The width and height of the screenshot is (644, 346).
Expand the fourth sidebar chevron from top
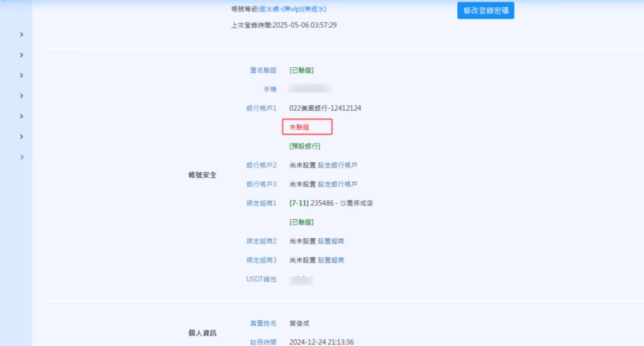(21, 96)
